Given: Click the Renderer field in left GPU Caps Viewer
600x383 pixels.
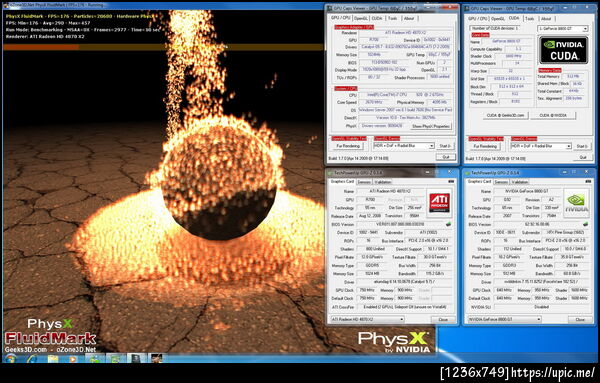Looking at the screenshot, I should pos(405,33).
